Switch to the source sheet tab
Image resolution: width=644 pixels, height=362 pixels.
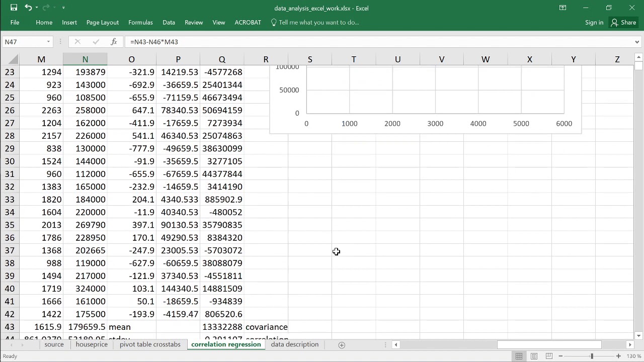54,344
